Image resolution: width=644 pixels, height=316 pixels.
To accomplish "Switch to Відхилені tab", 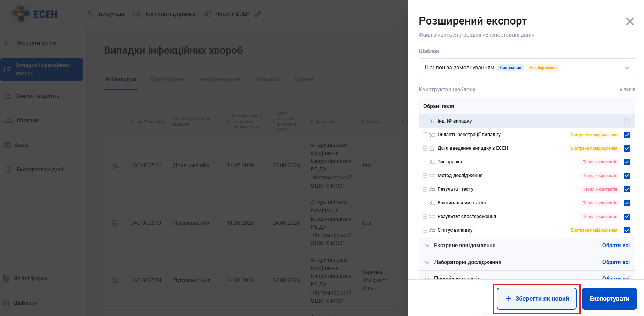I will tap(267, 80).
